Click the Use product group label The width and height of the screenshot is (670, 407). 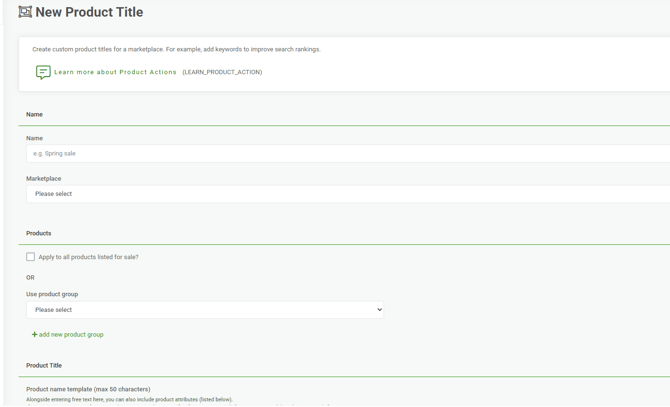(x=52, y=294)
